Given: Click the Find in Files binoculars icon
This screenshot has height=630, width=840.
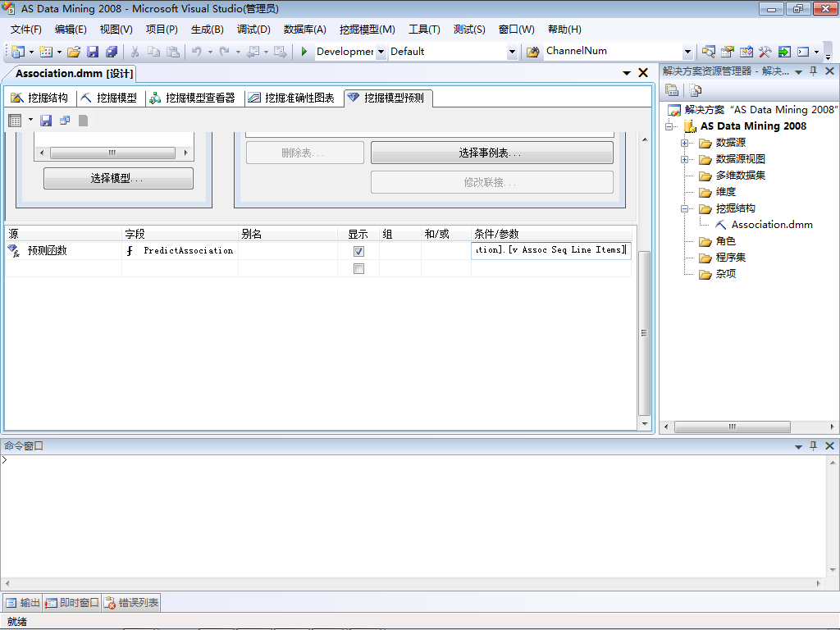Looking at the screenshot, I should (x=532, y=52).
